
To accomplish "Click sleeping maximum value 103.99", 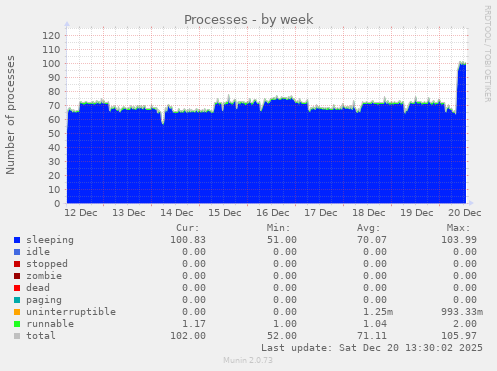I will [x=459, y=240].
